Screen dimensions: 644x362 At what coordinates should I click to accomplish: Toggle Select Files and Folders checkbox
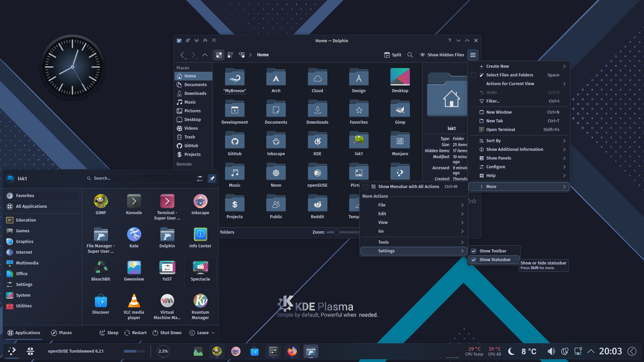[474, 75]
